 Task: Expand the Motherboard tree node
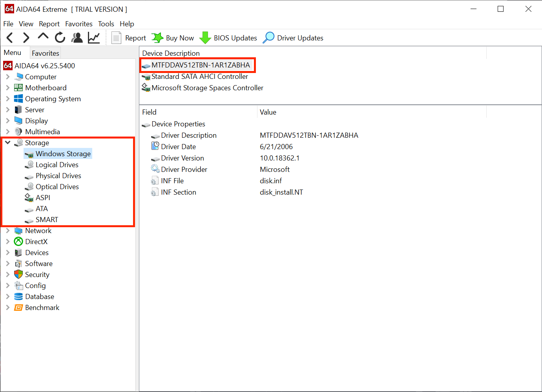click(x=7, y=88)
